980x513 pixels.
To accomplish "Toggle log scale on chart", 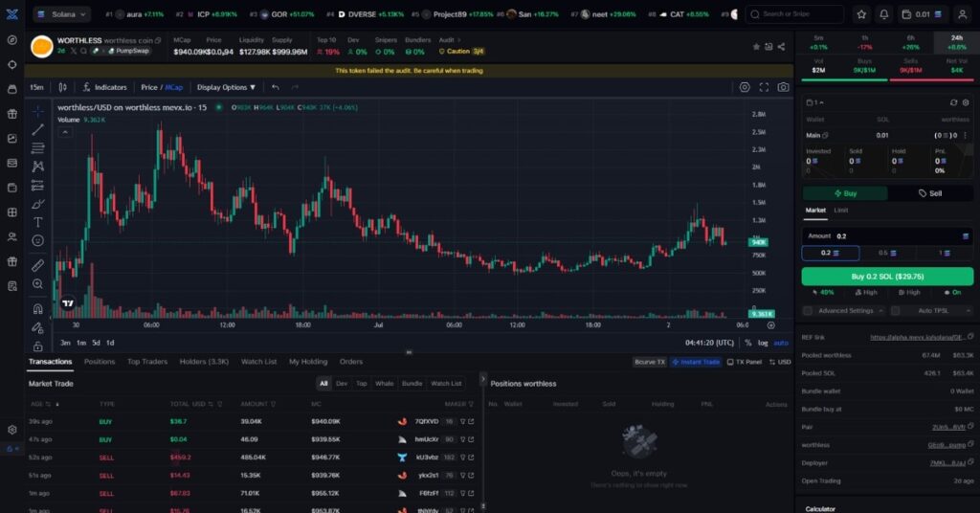I will tap(763, 343).
